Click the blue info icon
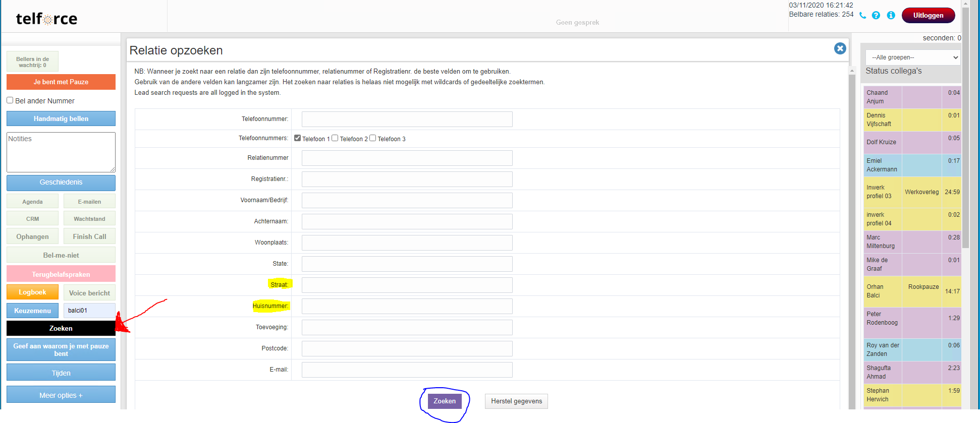 (891, 16)
